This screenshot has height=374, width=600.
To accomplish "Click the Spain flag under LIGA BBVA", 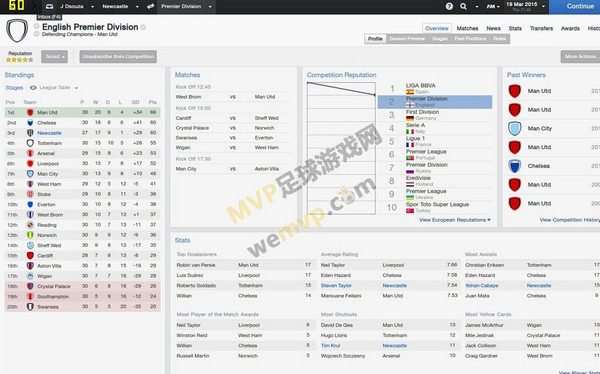I will tap(410, 92).
